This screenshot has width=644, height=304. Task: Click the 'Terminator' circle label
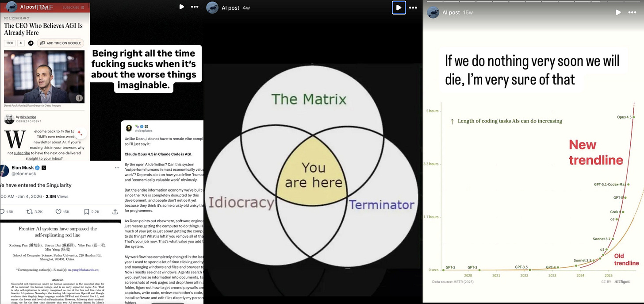(x=381, y=204)
